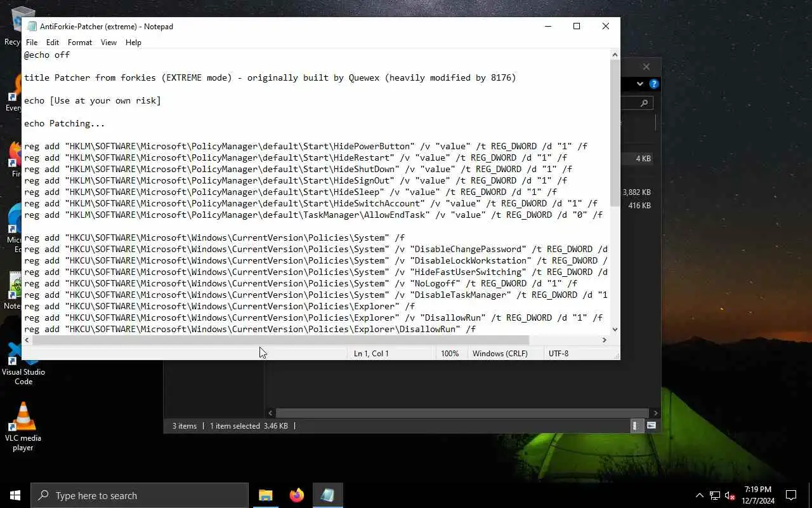Click the NoLogoff registry line

coord(301,284)
